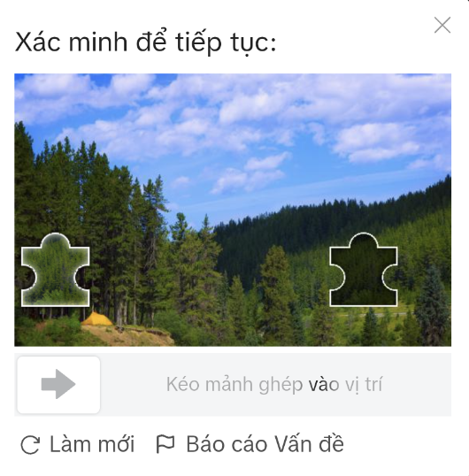Click the "Kéo mảnh ghép vào vị trí" slider track

(x=233, y=385)
